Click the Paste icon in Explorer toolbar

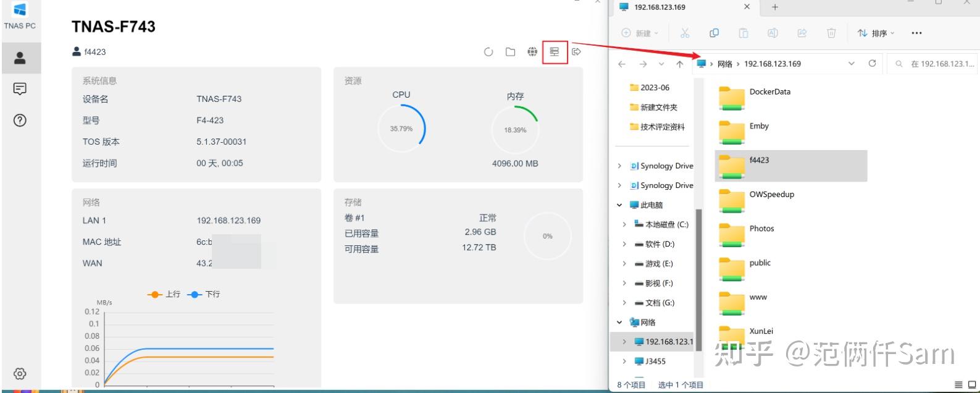point(743,33)
